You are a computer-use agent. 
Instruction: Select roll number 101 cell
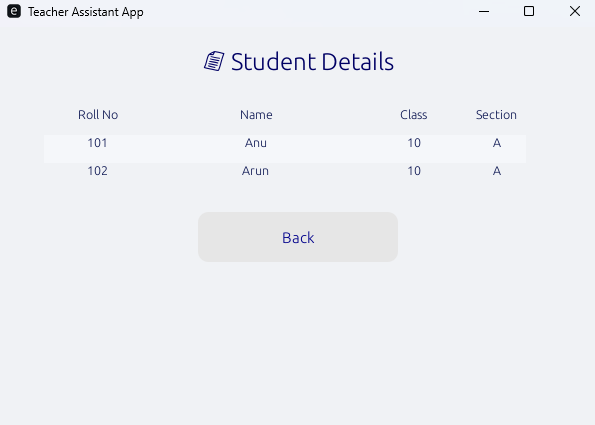[98, 143]
